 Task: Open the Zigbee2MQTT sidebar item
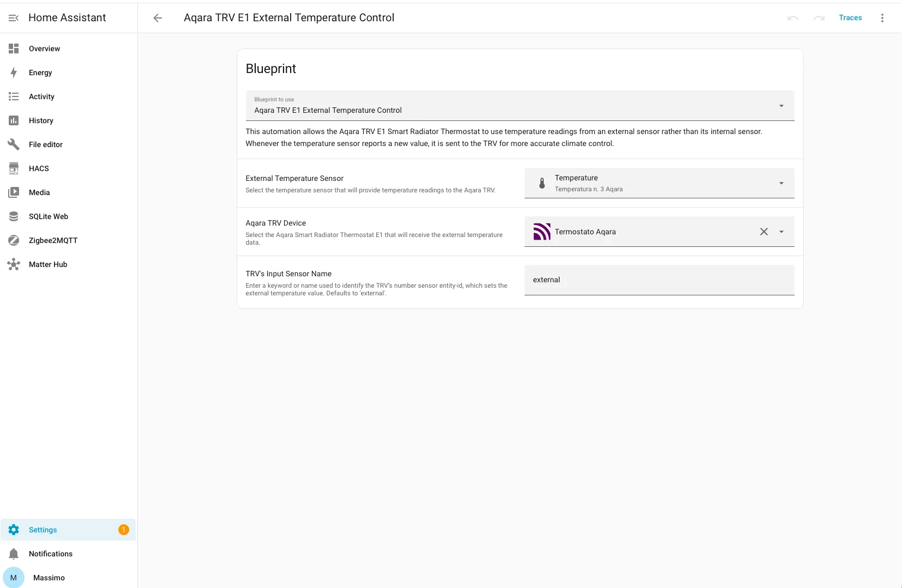tap(68, 240)
